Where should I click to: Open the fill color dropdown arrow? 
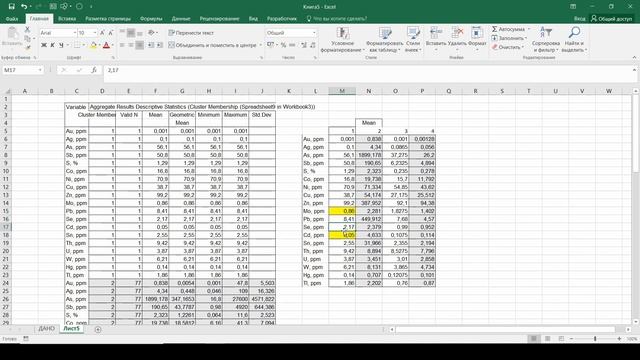coord(99,45)
